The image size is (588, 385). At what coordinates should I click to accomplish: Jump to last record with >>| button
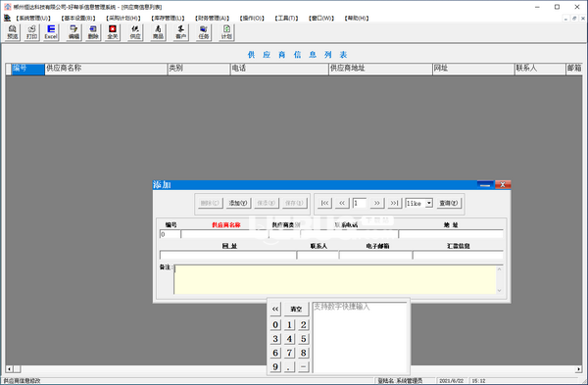(x=394, y=203)
